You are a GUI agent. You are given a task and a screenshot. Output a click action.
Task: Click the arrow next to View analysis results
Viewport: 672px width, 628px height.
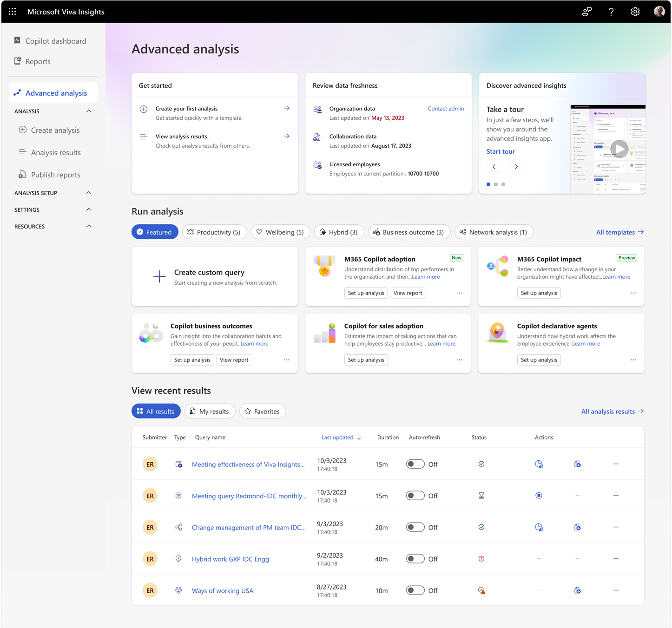pyautogui.click(x=287, y=136)
